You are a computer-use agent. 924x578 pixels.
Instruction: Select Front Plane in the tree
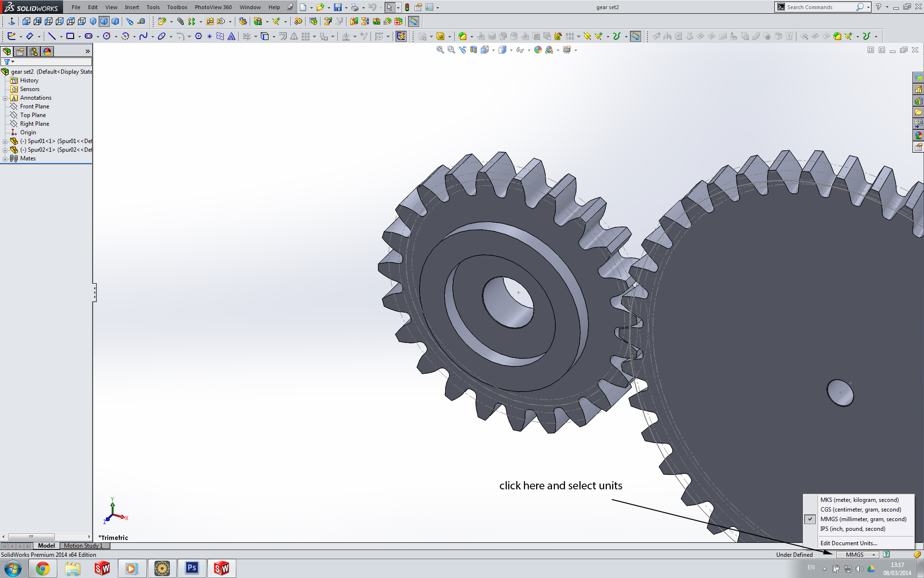[35, 106]
